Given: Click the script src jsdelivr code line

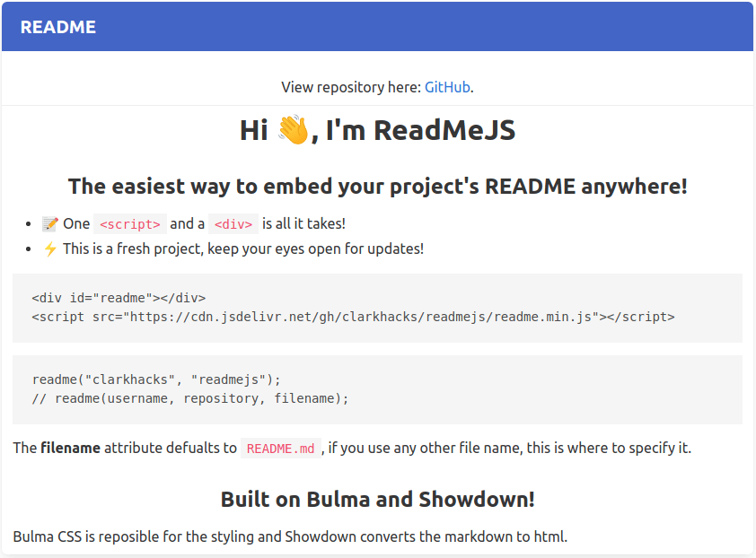Looking at the screenshot, I should [x=353, y=317].
